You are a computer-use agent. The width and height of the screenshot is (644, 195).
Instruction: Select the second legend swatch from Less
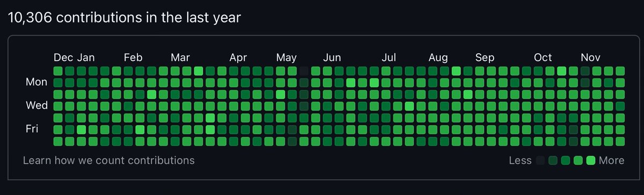point(553,160)
